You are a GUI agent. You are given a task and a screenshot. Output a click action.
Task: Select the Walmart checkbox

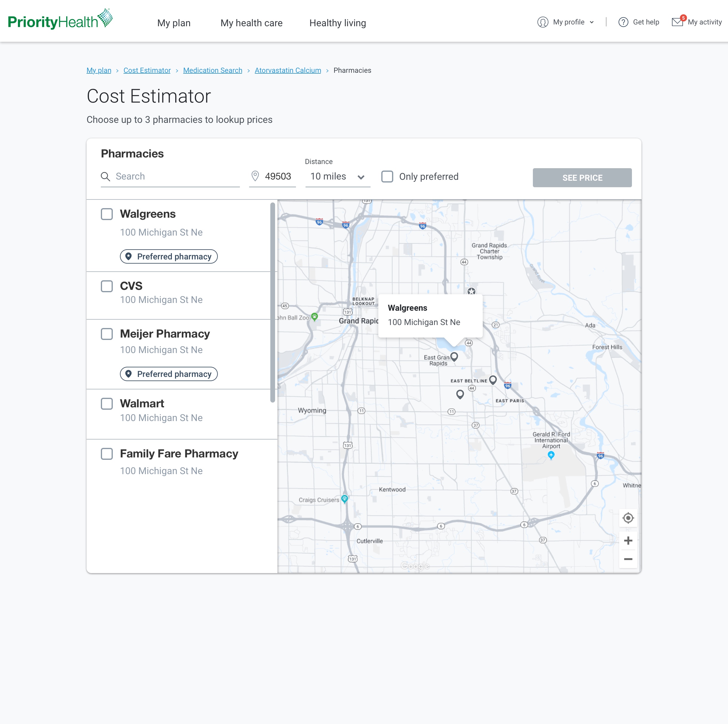(107, 403)
